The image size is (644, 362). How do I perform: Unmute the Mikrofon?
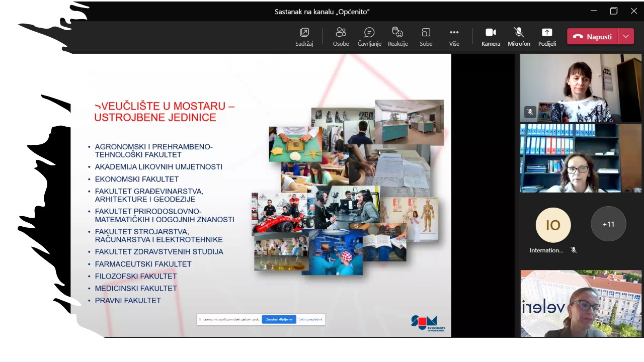point(519,37)
